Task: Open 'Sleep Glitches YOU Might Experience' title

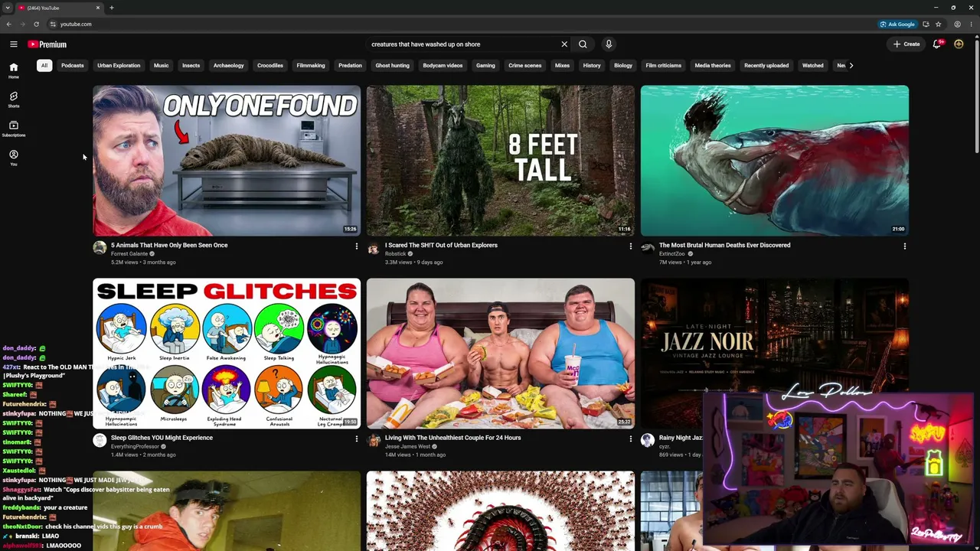Action: coord(162,438)
